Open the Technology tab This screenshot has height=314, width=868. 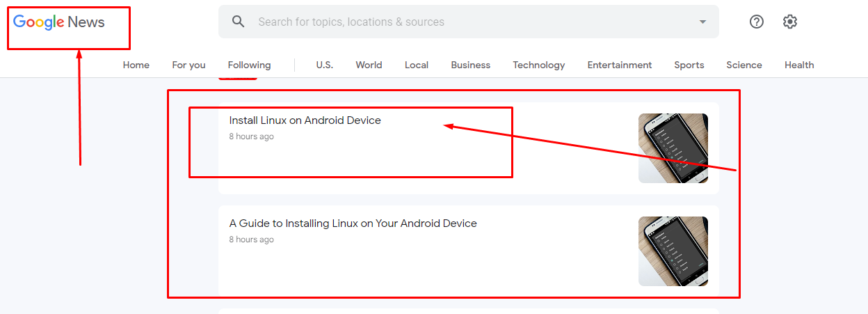(539, 65)
